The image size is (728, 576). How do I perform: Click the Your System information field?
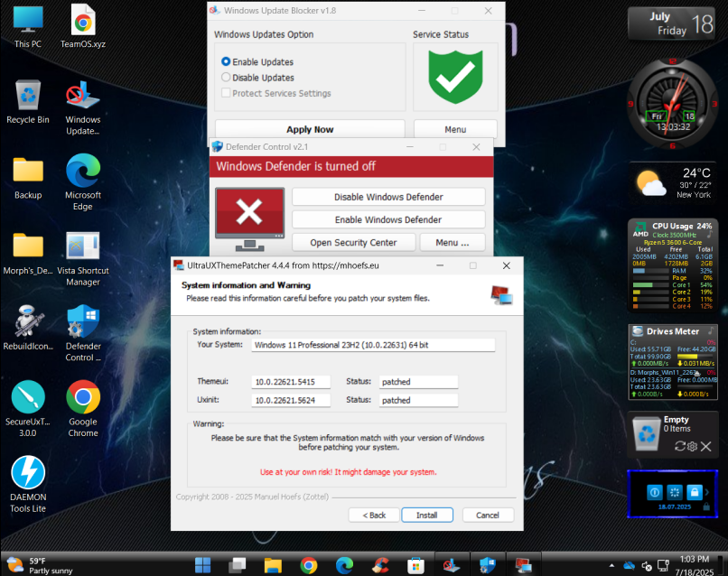pyautogui.click(x=373, y=345)
